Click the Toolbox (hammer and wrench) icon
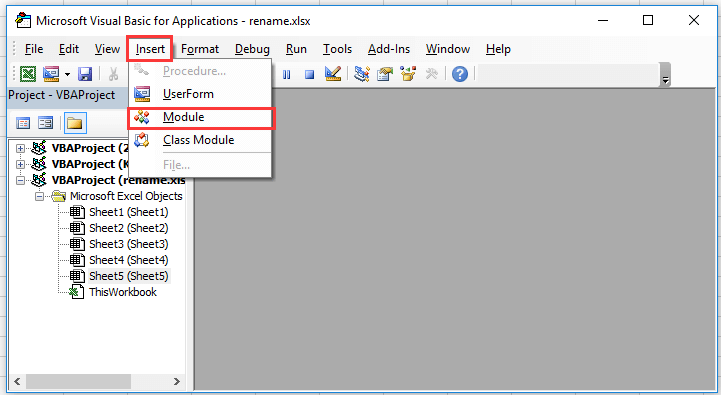 [x=431, y=74]
